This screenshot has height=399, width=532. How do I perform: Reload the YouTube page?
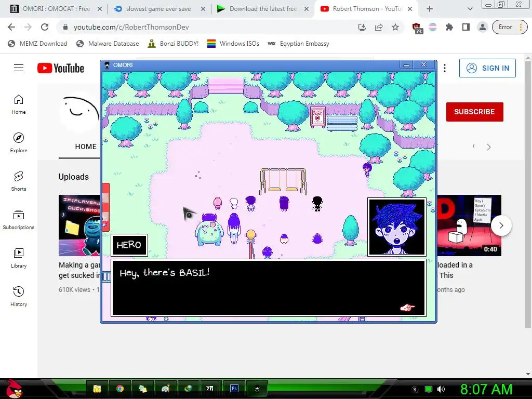[x=45, y=27]
